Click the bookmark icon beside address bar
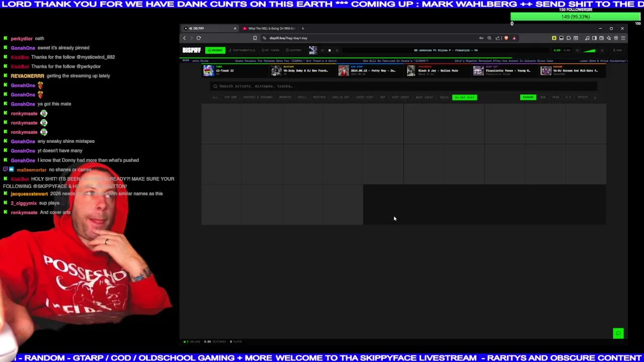The image size is (644, 362). coord(255,38)
